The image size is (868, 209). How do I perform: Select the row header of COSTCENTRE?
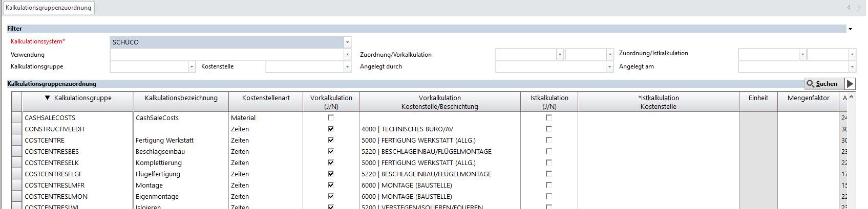point(16,141)
